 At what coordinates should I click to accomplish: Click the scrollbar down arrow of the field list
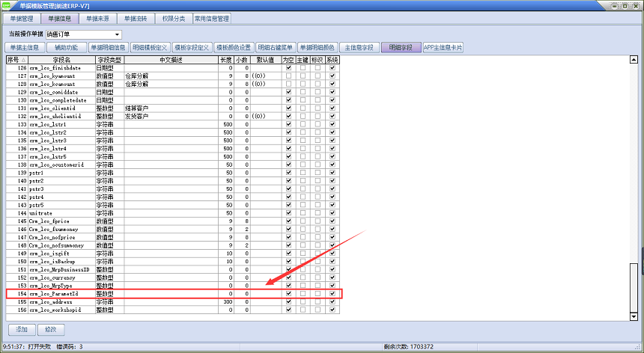coord(635,316)
